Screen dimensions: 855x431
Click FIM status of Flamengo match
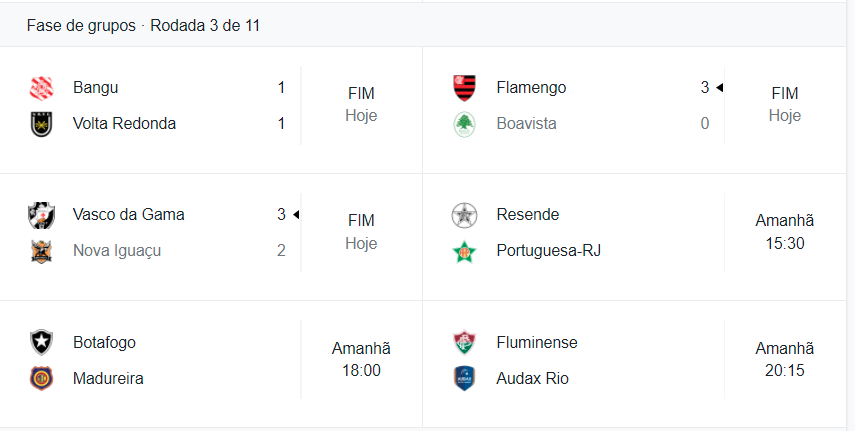point(784,94)
